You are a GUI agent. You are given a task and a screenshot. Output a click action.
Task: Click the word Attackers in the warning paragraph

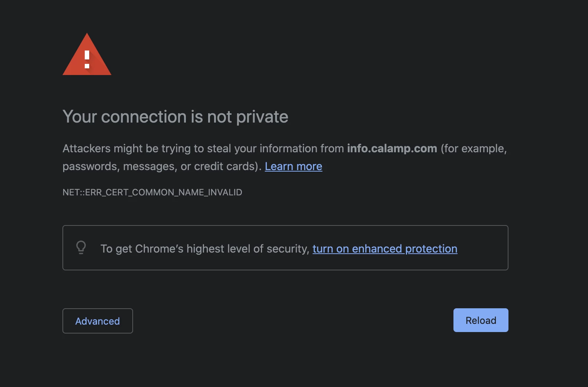87,149
